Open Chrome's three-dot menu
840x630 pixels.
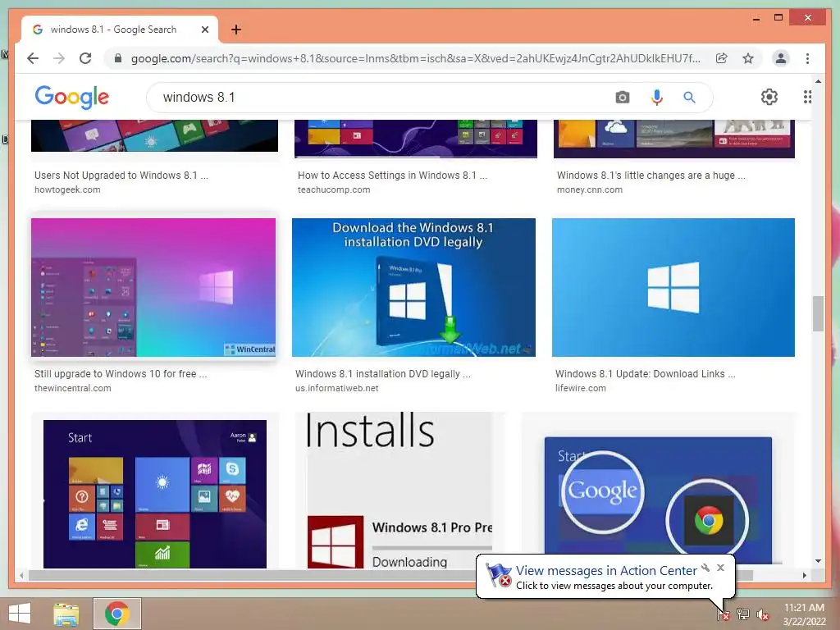point(807,58)
